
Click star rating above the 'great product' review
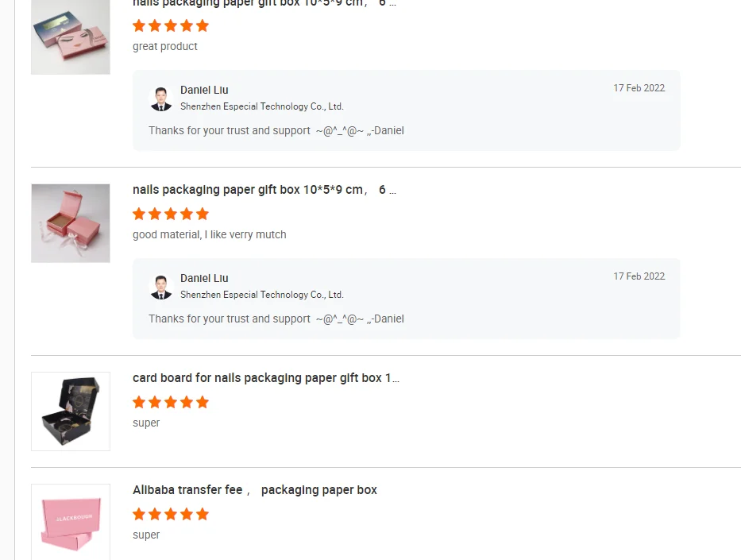pyautogui.click(x=171, y=25)
